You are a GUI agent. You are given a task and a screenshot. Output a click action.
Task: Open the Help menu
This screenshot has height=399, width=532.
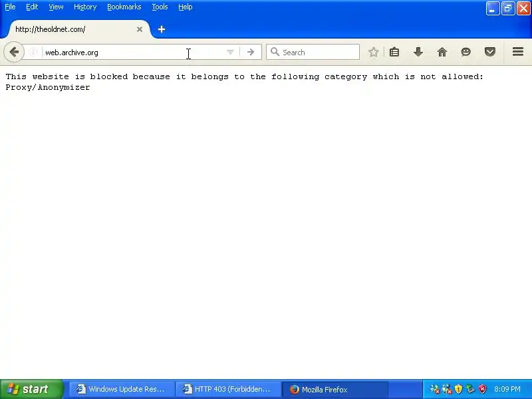[186, 7]
